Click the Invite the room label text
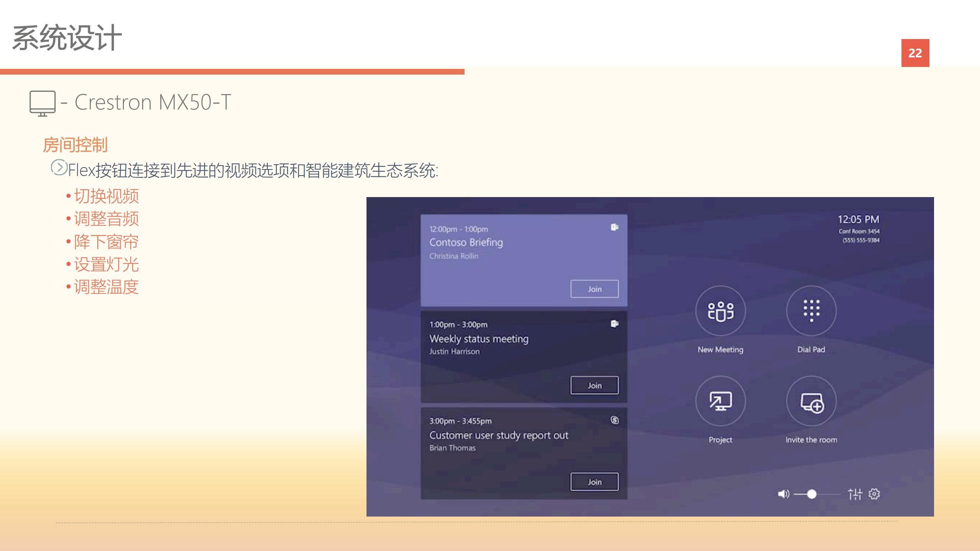The height and width of the screenshot is (551, 980). tap(811, 440)
